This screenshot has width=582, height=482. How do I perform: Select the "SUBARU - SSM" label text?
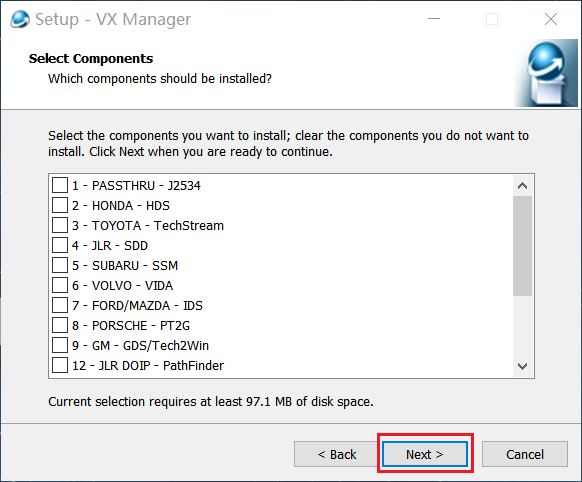135,265
